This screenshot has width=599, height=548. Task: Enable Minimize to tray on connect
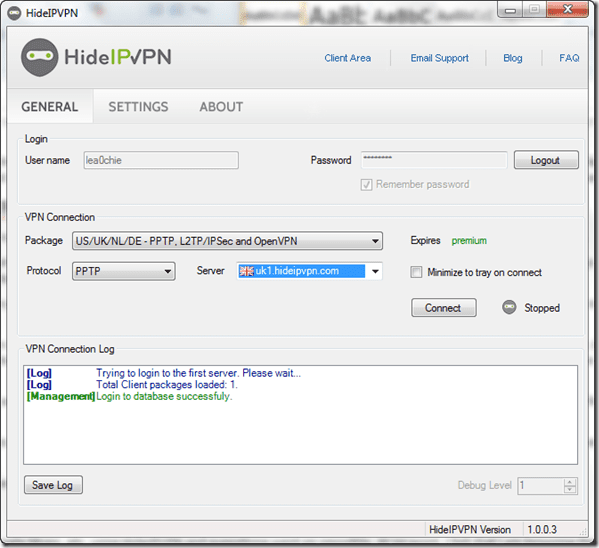tap(416, 272)
